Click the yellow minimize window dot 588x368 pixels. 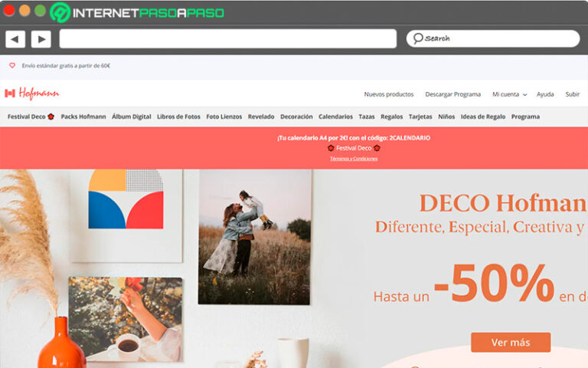point(24,11)
